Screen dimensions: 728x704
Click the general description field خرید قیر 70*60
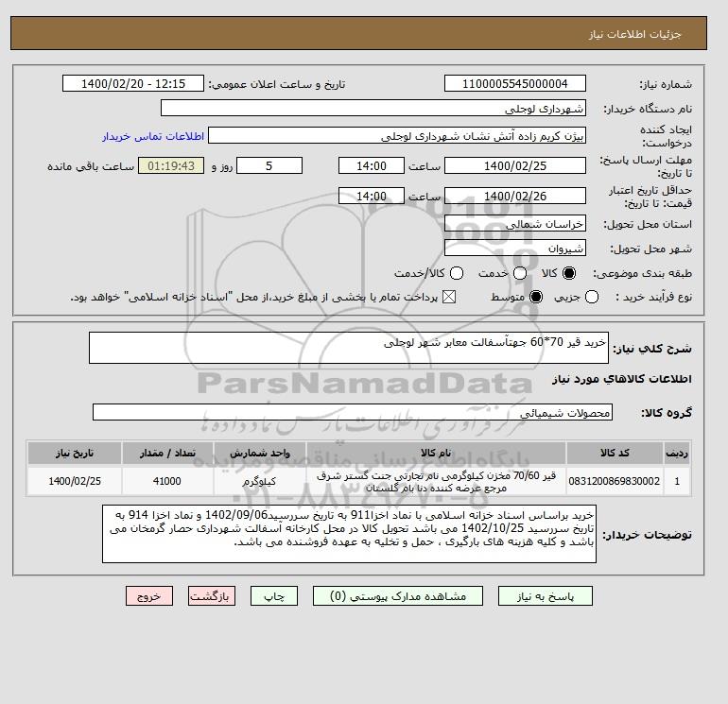pos(349,348)
